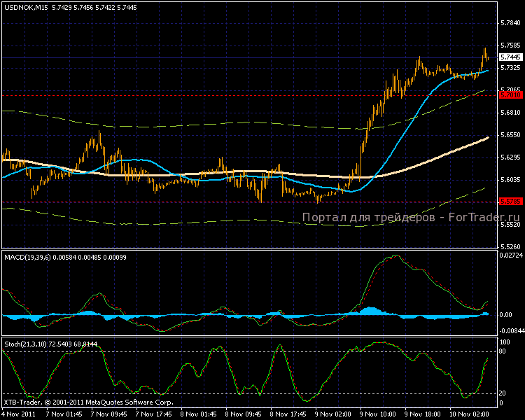Click the 80 level on Stochastic scale

tap(503, 351)
